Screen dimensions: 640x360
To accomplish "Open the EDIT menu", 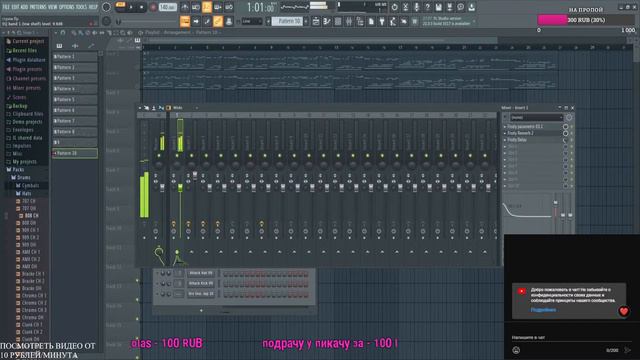I will 15,7.
